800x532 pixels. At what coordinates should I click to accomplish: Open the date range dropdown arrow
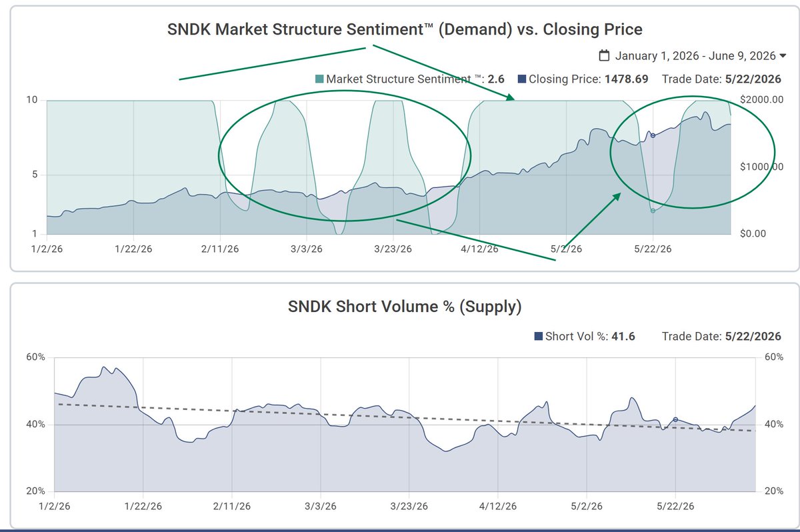click(x=783, y=56)
